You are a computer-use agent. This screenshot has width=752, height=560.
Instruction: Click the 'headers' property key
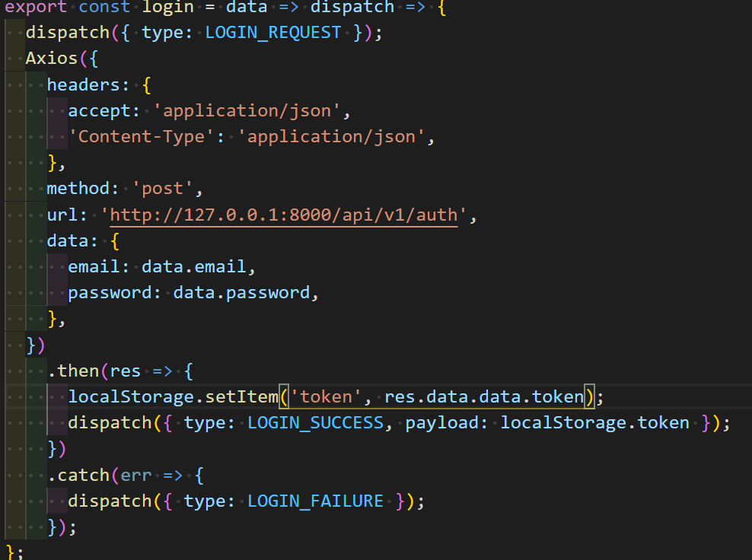[x=84, y=85]
